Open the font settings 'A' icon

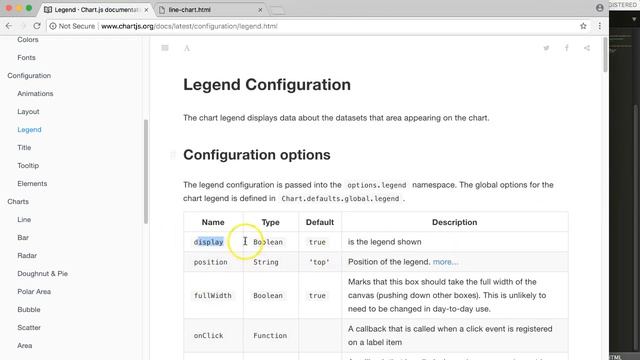(x=187, y=48)
